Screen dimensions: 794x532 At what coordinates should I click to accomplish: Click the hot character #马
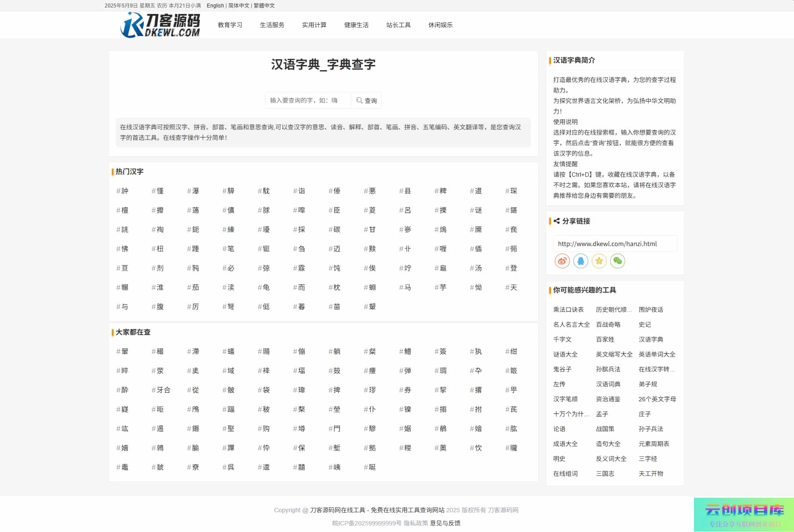pyautogui.click(x=405, y=288)
